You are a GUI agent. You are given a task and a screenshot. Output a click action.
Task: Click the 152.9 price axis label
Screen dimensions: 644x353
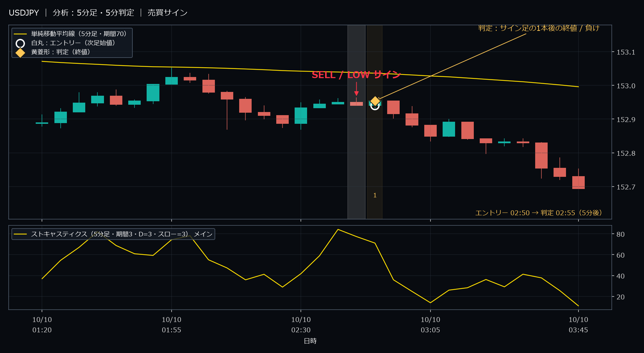tap(626, 120)
